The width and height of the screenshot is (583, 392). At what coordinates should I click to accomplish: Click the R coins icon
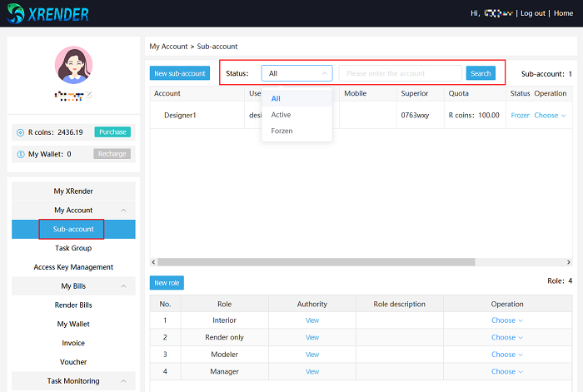20,131
